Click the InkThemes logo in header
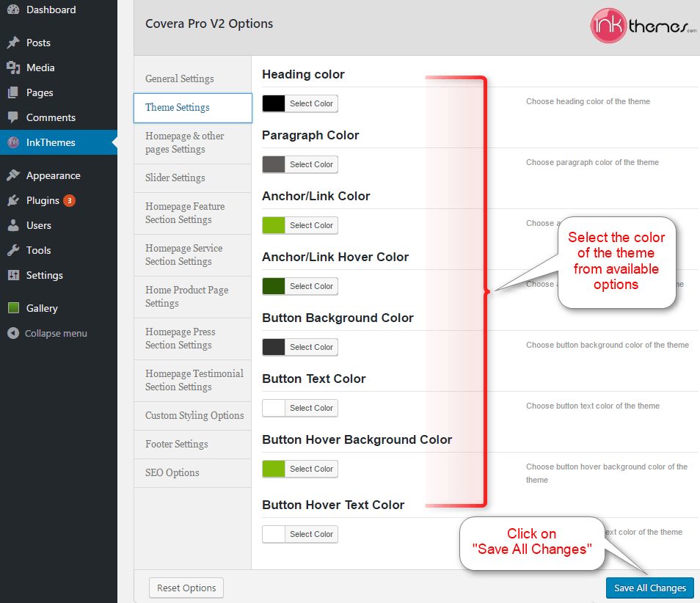Image resolution: width=700 pixels, height=603 pixels. coord(643,26)
